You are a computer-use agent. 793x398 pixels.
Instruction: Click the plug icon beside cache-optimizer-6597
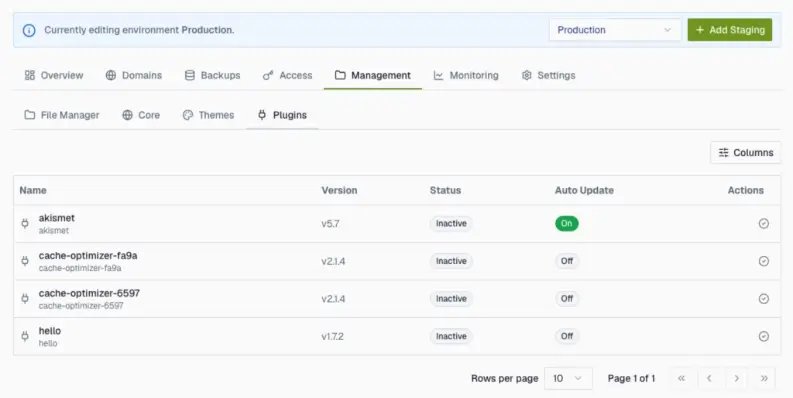tap(25, 298)
